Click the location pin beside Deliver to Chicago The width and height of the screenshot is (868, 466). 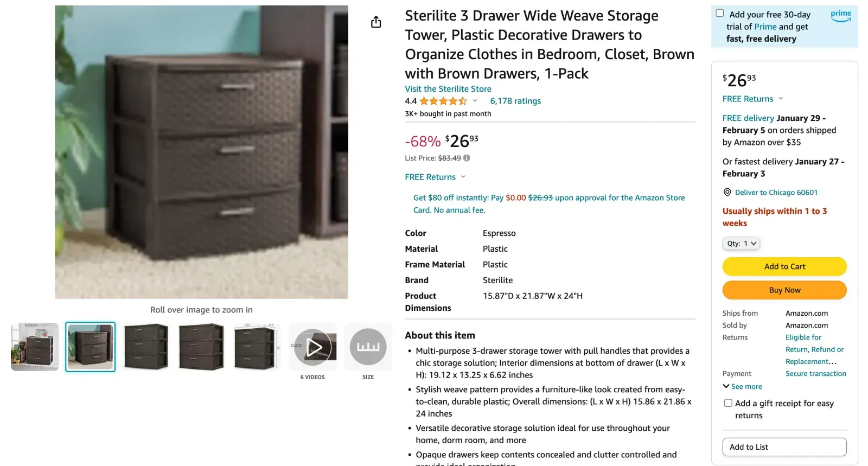click(x=726, y=192)
